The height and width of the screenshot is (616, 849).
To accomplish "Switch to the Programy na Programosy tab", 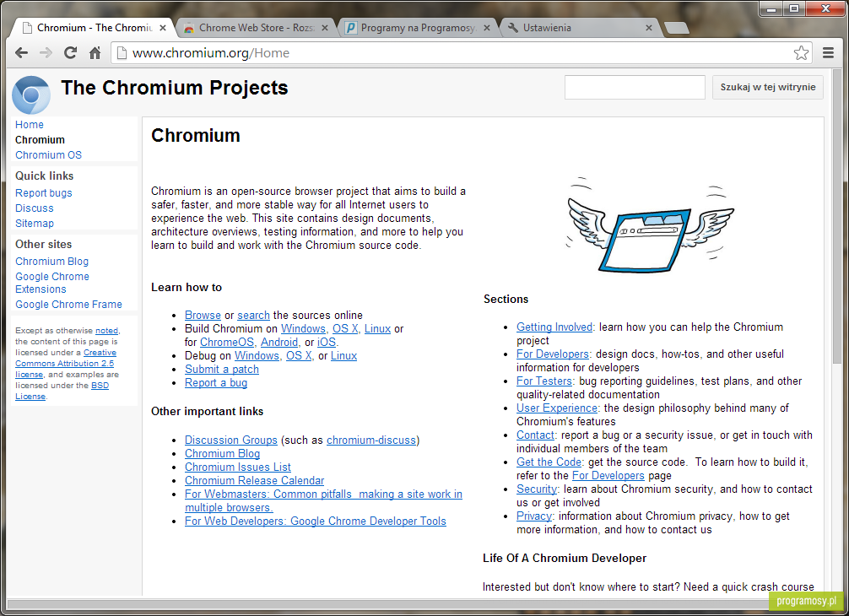I will pos(418,28).
